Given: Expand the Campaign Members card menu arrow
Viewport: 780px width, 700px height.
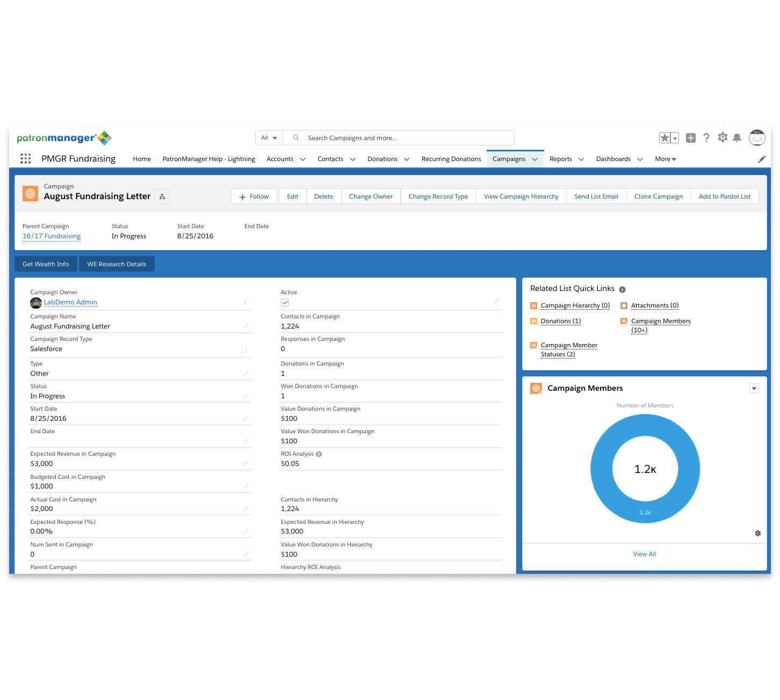Looking at the screenshot, I should pyautogui.click(x=754, y=389).
